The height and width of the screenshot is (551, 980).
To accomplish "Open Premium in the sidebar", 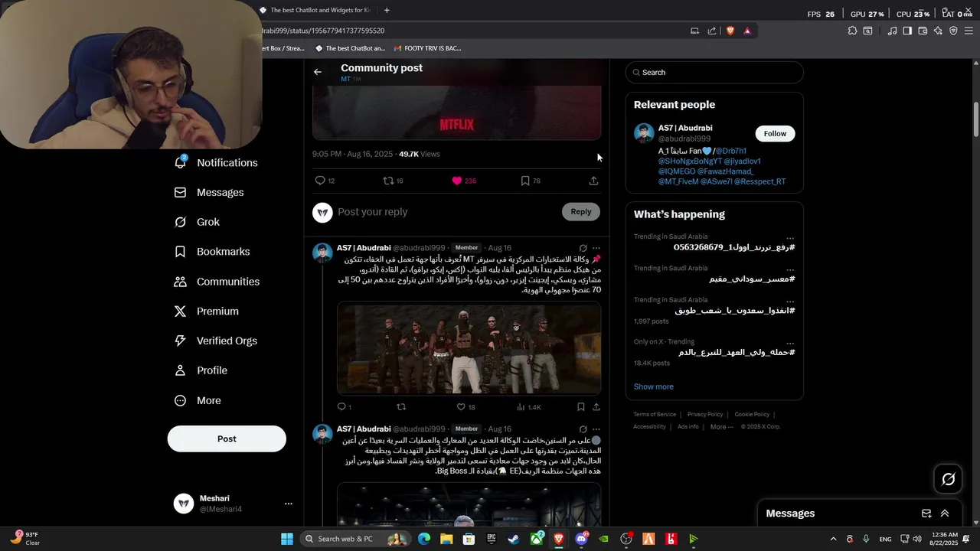I will point(207,311).
